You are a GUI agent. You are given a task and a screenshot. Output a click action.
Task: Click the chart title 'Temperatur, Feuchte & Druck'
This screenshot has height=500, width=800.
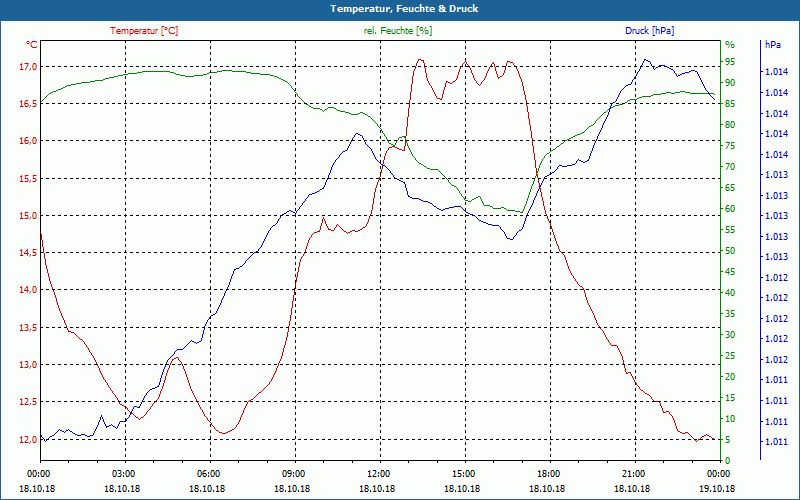404,9
